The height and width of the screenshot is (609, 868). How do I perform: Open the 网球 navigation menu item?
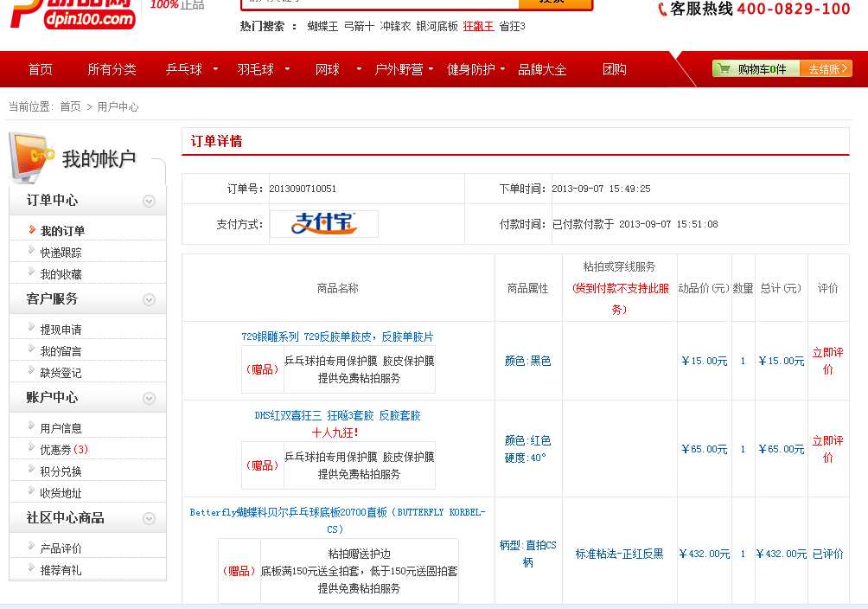coord(327,69)
